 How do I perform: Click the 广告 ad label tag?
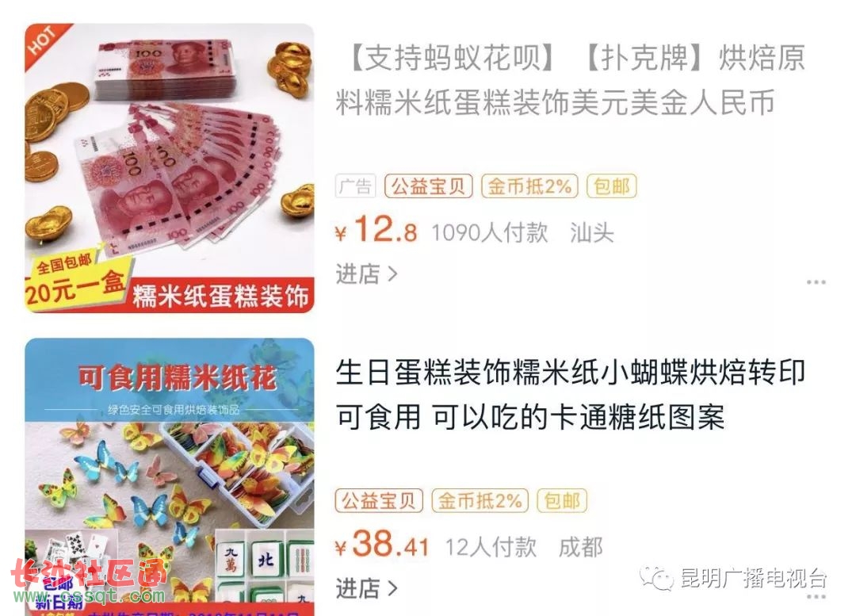tap(355, 187)
